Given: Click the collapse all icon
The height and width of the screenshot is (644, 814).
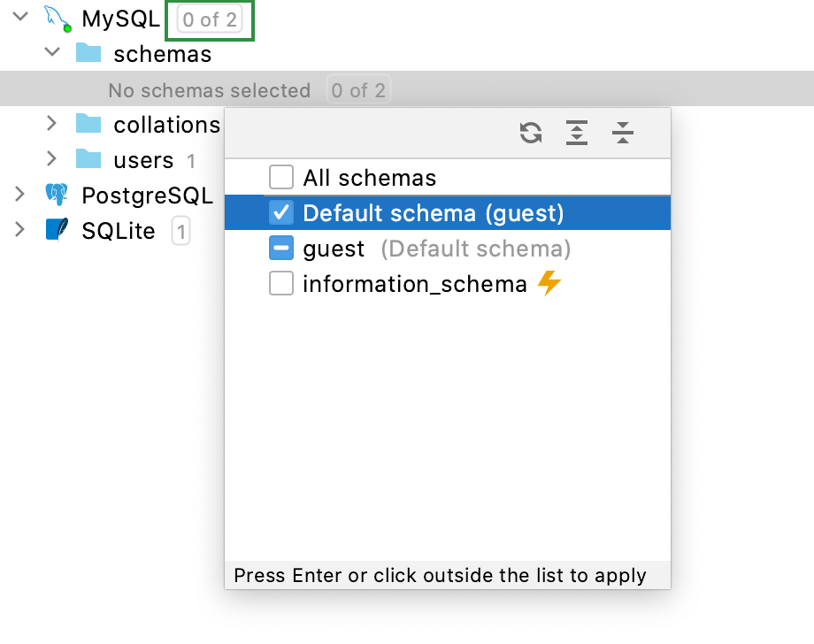Looking at the screenshot, I should [623, 133].
